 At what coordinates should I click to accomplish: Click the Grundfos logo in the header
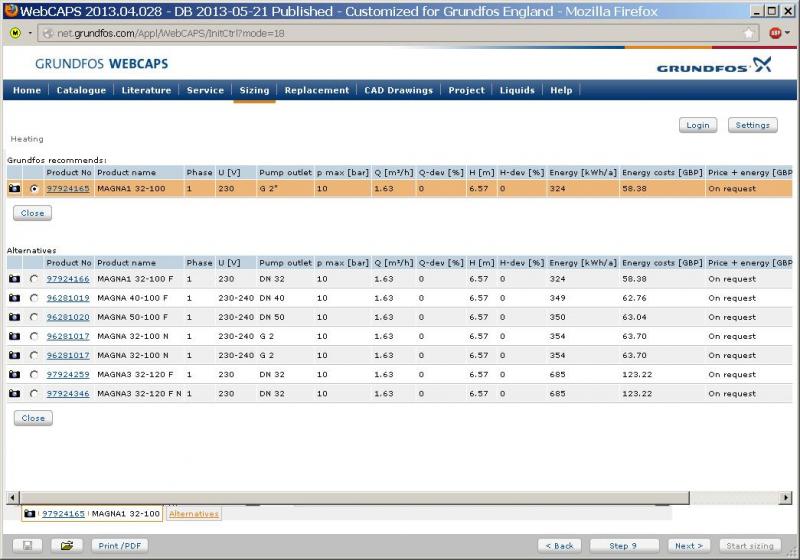click(714, 66)
